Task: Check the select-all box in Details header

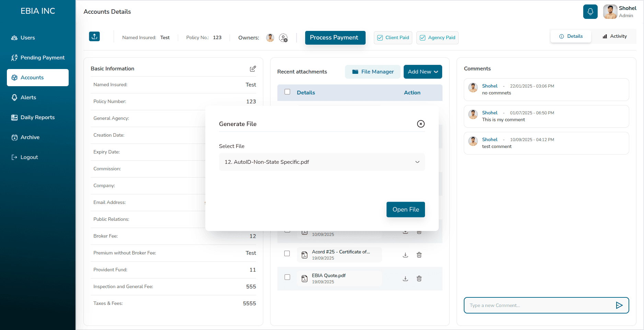Action: [287, 92]
